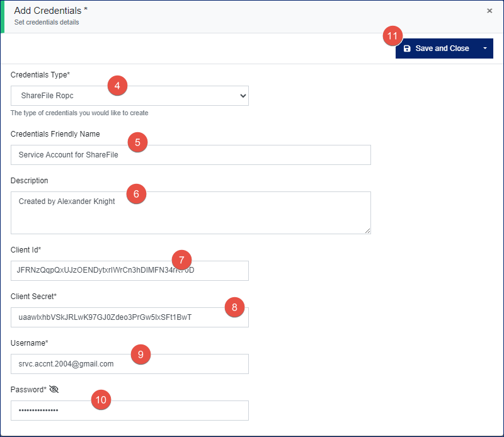Expand the ShareFile Ropc selection list
Screen dimensions: 504x437
[x=243, y=96]
